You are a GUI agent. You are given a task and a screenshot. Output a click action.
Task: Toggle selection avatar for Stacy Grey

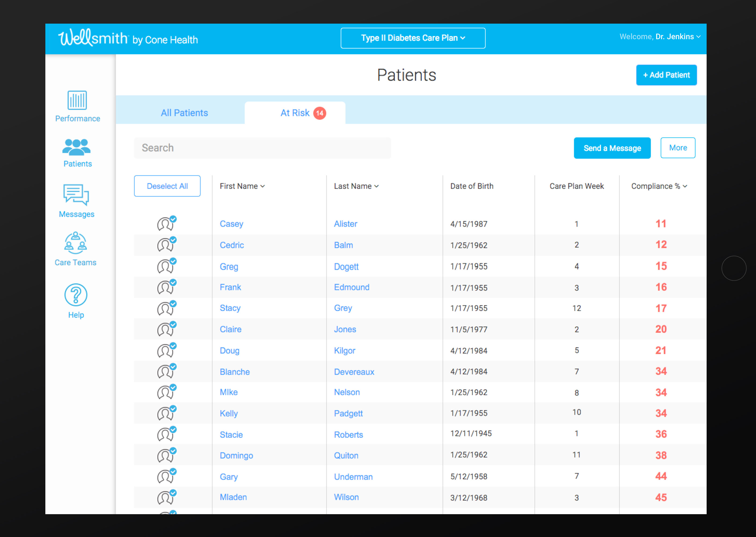pos(167,308)
